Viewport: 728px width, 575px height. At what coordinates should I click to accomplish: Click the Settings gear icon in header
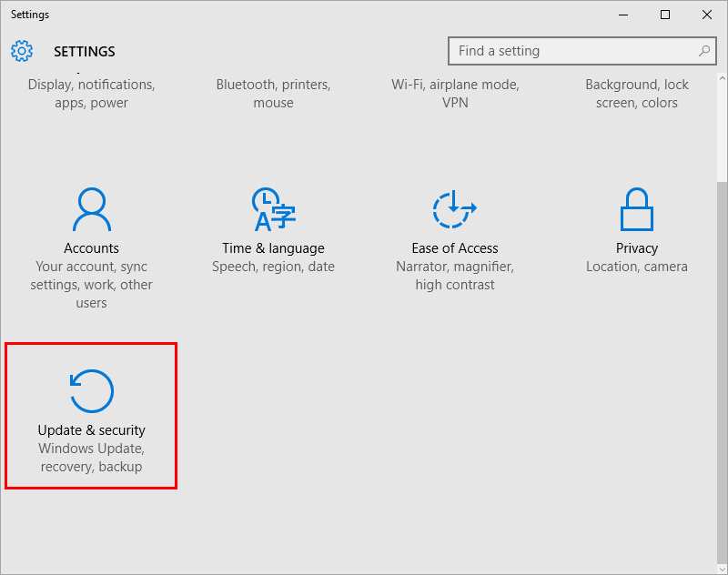(22, 51)
